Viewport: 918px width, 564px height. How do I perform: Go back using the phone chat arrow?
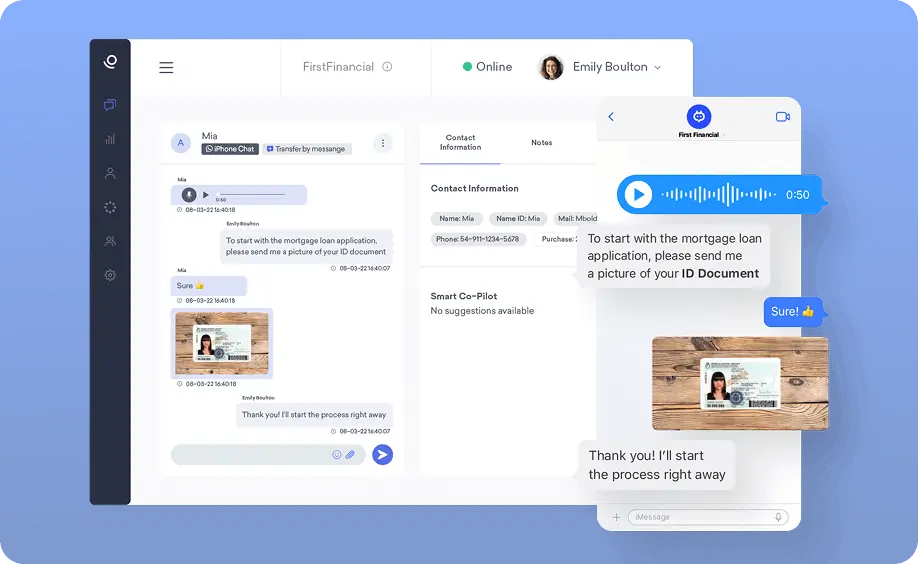pos(611,117)
